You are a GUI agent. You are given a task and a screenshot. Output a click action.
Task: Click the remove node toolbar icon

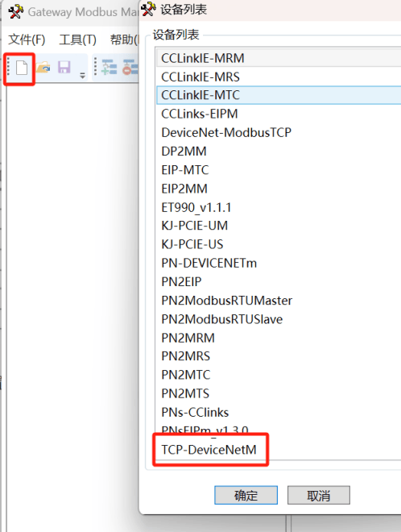(x=130, y=67)
